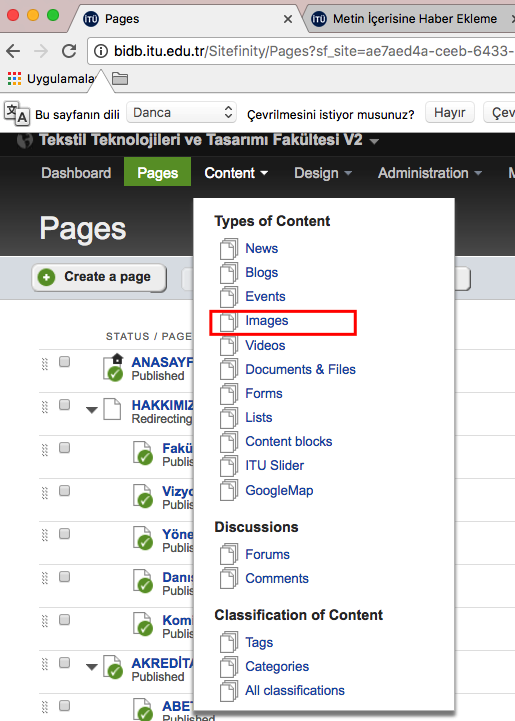Open the ITU Slider content link

point(275,465)
